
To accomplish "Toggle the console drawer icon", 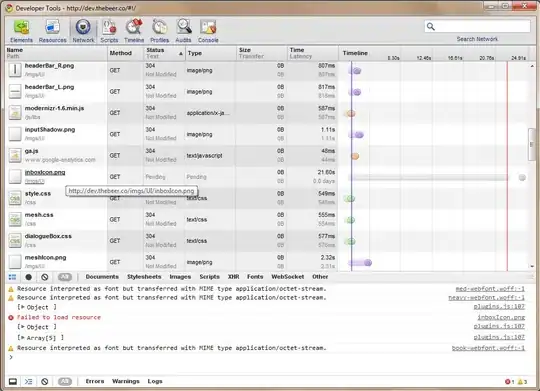I will [29, 381].
